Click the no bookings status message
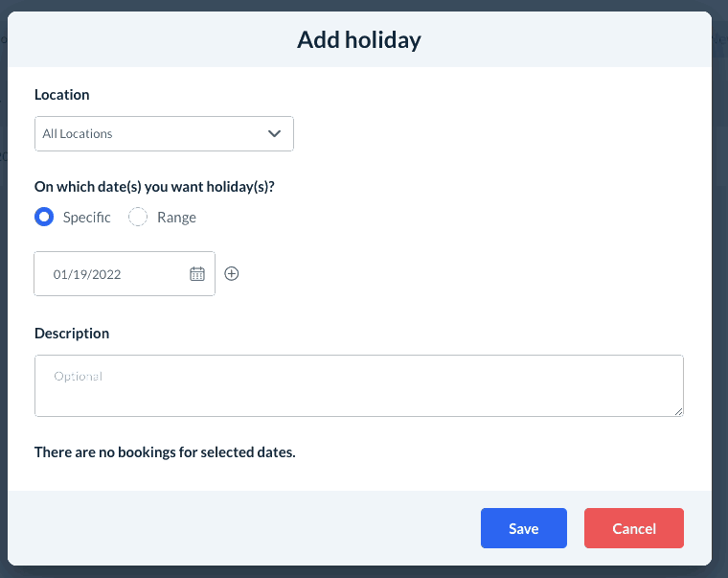728x578 pixels. click(165, 451)
